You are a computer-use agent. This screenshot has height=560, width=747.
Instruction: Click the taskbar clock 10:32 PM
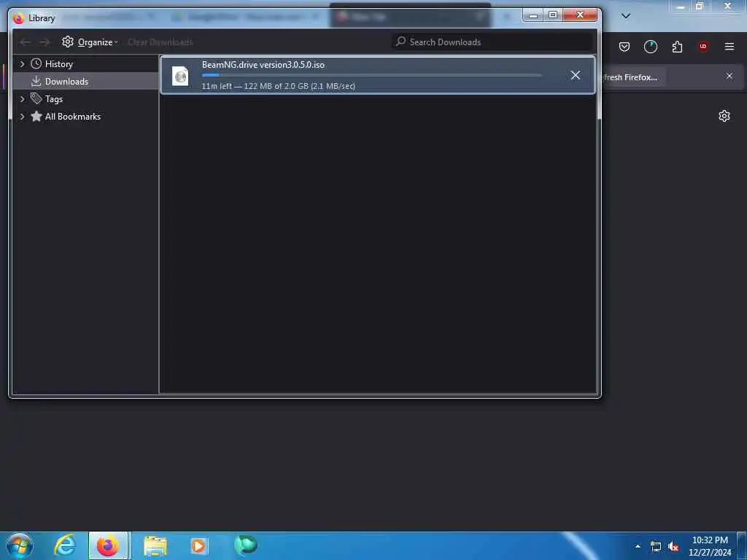point(710,540)
